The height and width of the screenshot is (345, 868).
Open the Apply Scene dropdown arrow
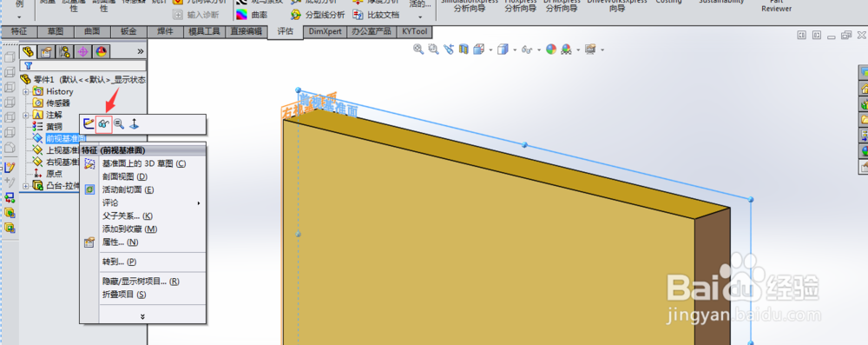tap(578, 50)
